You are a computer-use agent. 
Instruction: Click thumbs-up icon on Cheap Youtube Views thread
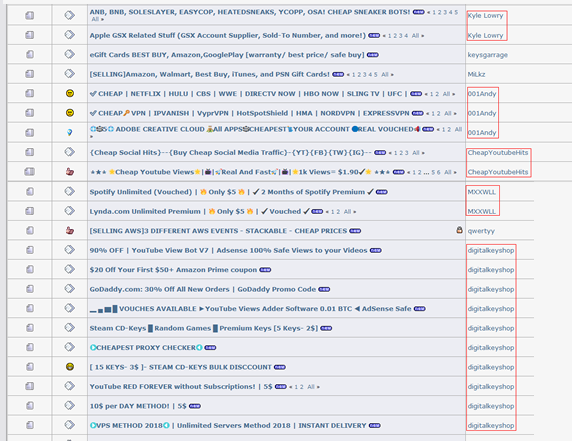[x=70, y=171]
